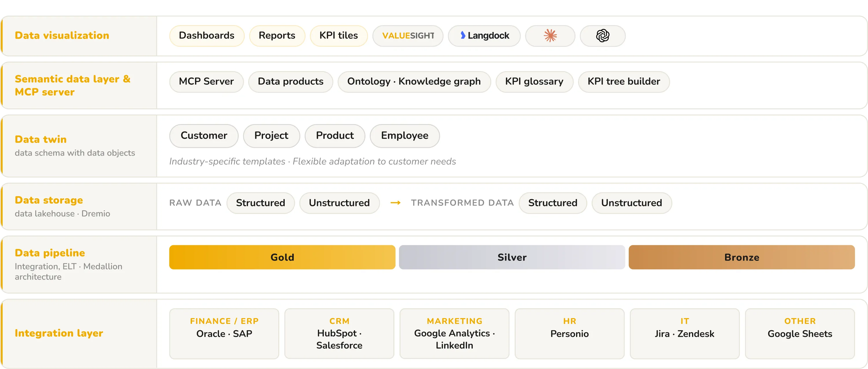This screenshot has height=369, width=868.
Task: Open the Dashboards chip
Action: [207, 36]
